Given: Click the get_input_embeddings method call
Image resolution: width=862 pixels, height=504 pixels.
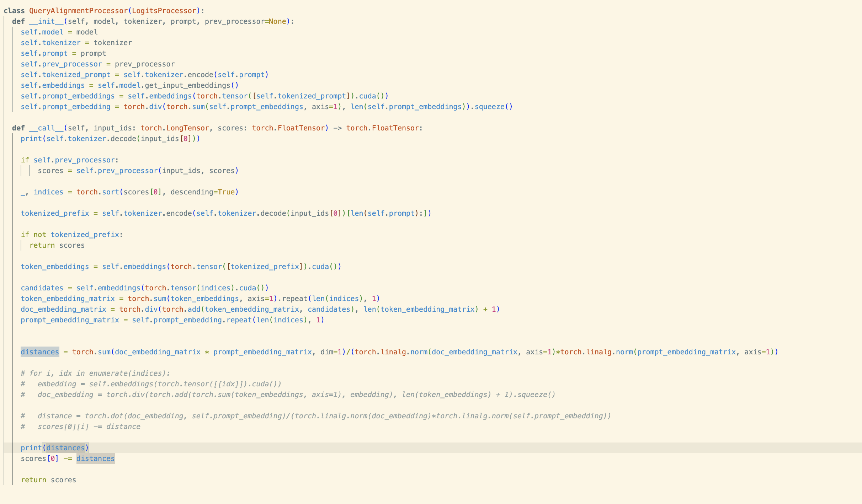Looking at the screenshot, I should [187, 85].
